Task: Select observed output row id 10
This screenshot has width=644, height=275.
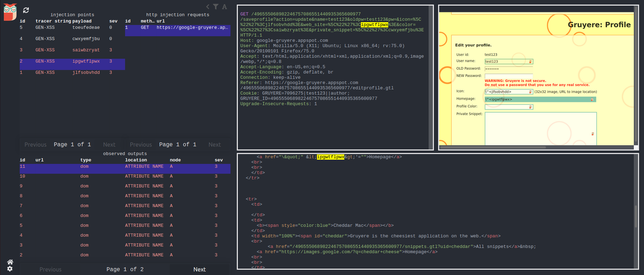Action: click(x=125, y=179)
